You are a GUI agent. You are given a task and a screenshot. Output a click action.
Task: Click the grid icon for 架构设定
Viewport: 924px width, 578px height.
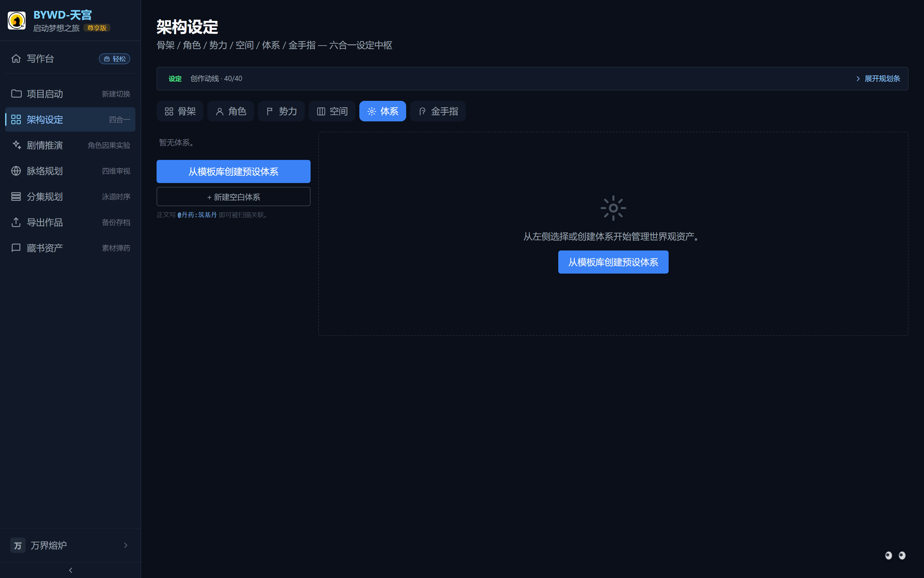click(x=16, y=119)
